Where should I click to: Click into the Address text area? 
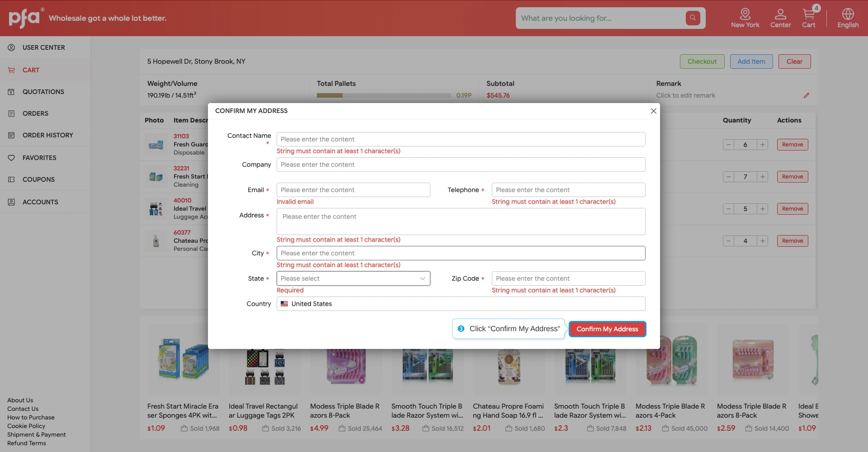click(461, 221)
